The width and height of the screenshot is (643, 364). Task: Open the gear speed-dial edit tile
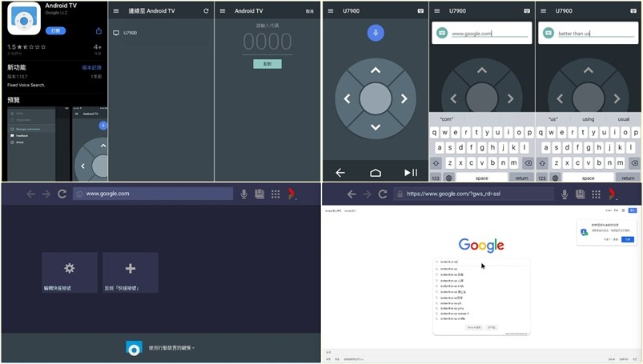(x=70, y=273)
